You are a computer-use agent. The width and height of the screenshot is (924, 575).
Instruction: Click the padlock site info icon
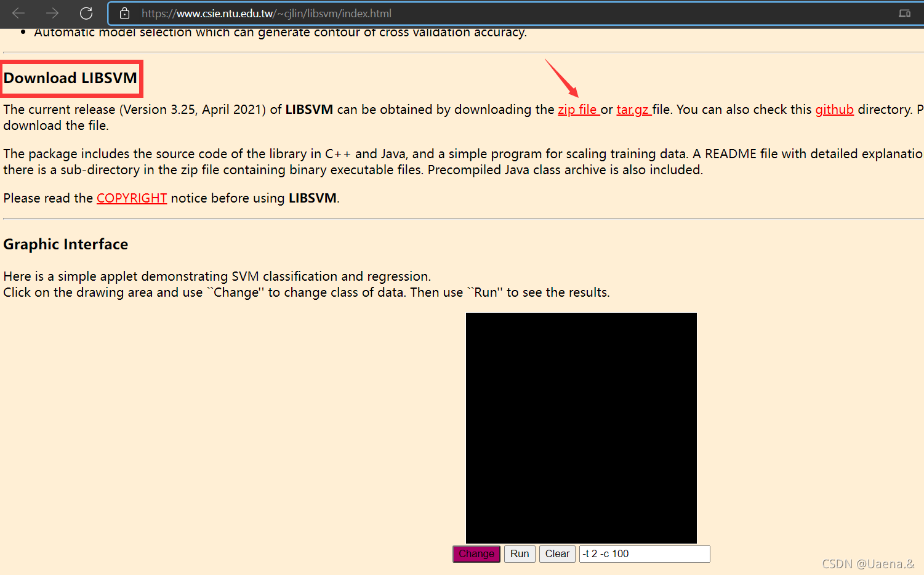pyautogui.click(x=125, y=13)
